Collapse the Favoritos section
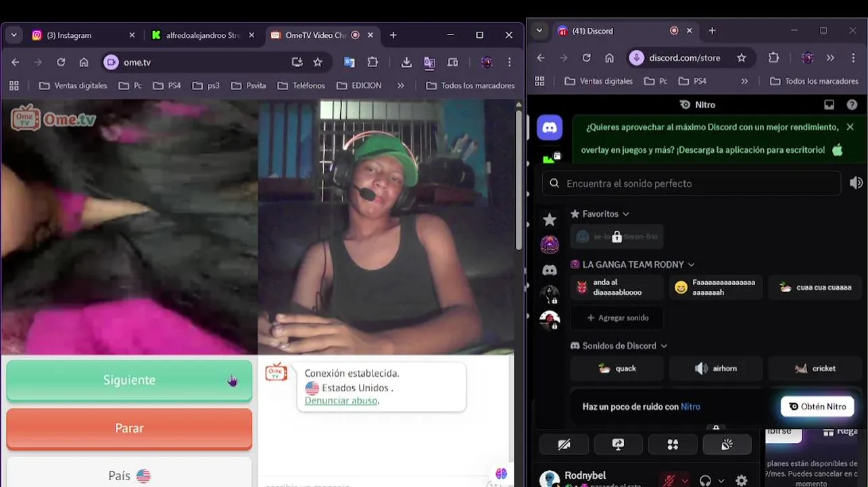868x487 pixels. point(600,214)
